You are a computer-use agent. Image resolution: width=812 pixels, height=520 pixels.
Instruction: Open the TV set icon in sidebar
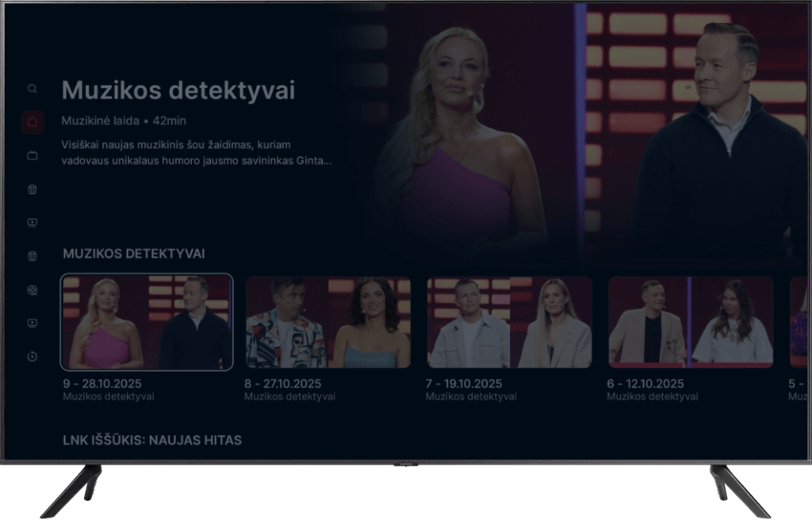33,155
